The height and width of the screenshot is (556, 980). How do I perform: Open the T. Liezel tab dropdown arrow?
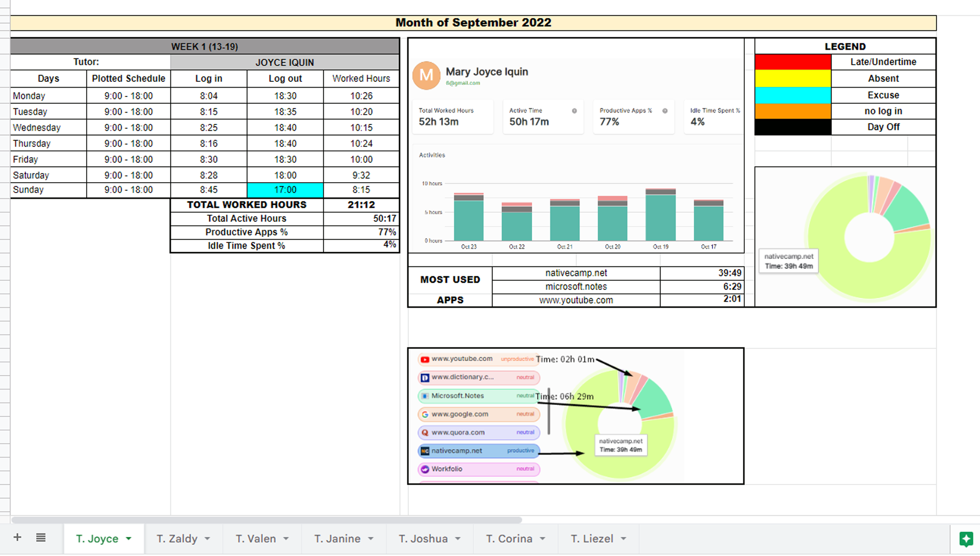[x=624, y=538]
